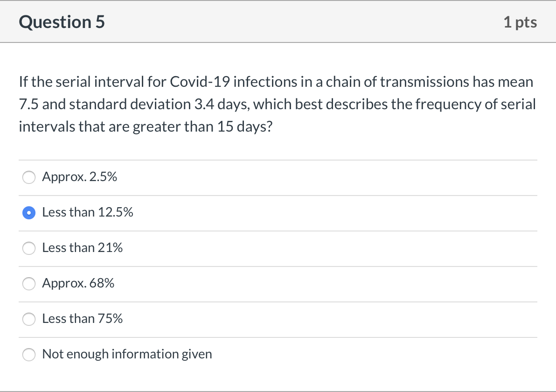The height and width of the screenshot is (392, 556).
Task: Click the 'Less than 21%' label text
Action: pos(81,248)
